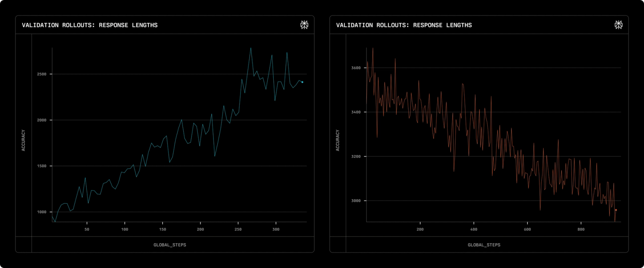The height and width of the screenshot is (268, 644).
Task: Click the GLOBAL_STEPS label under the teal chart
Action: click(x=170, y=245)
